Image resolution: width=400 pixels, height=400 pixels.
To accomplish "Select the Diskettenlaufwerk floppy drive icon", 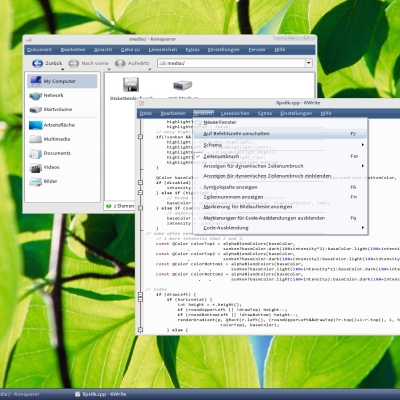I will pyautogui.click(x=131, y=85).
